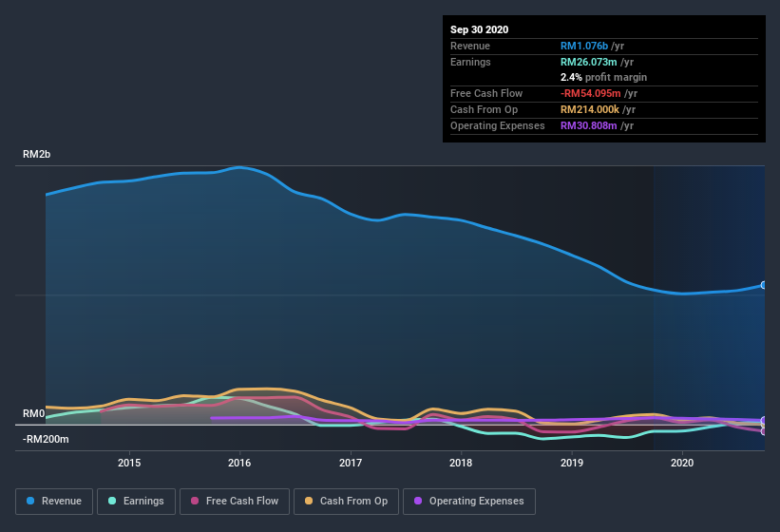Click the 2.4% profit margin text
This screenshot has width=780, height=532.
click(603, 77)
